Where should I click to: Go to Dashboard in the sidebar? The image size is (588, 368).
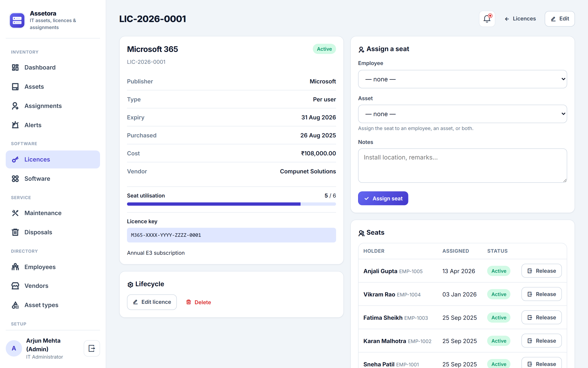[53, 67]
